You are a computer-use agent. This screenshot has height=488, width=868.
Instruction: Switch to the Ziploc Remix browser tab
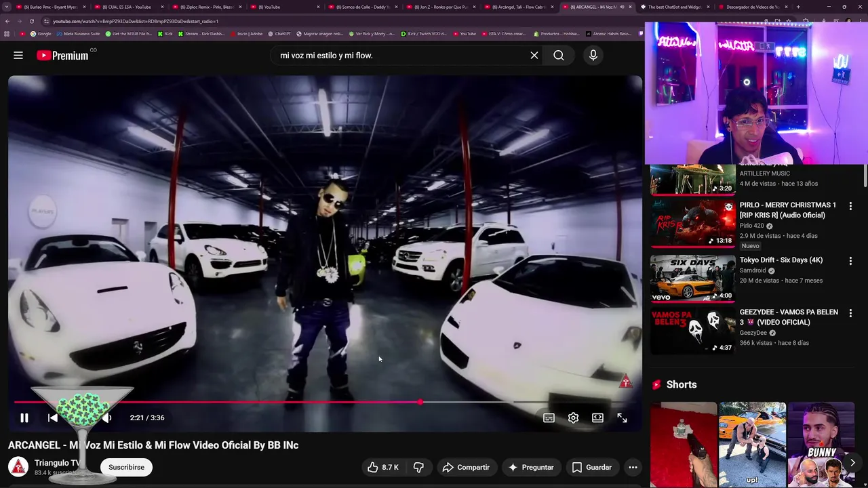[207, 7]
